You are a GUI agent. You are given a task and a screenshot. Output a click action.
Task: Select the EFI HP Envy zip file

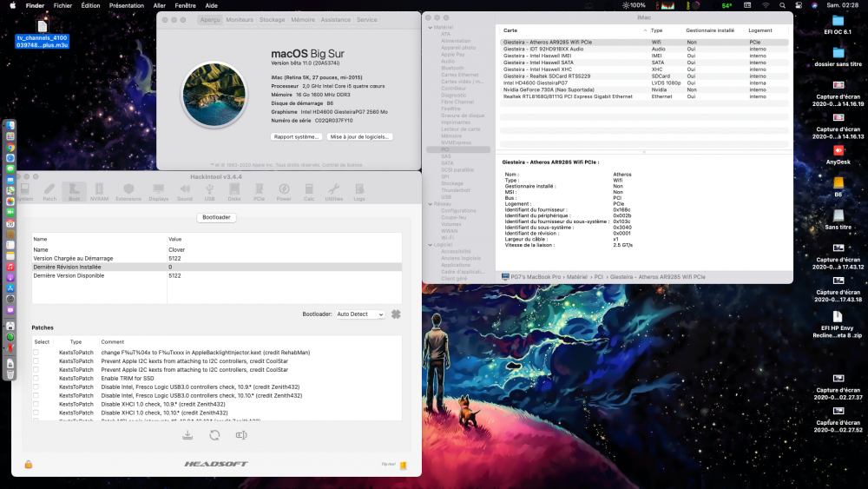click(838, 316)
